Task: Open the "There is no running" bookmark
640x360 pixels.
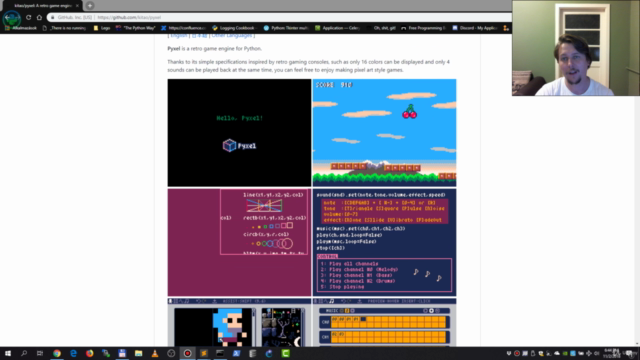Action: pos(64,28)
